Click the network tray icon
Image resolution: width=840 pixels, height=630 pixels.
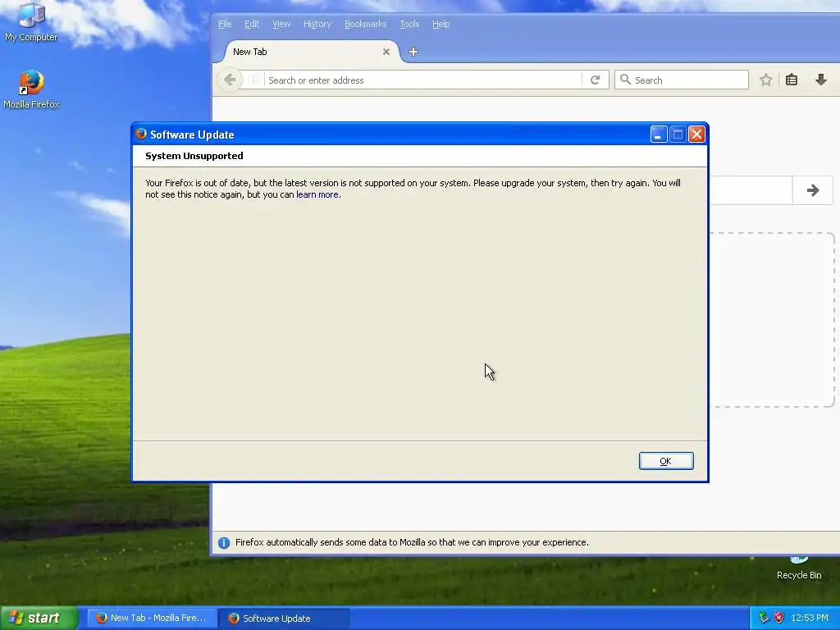pos(764,618)
